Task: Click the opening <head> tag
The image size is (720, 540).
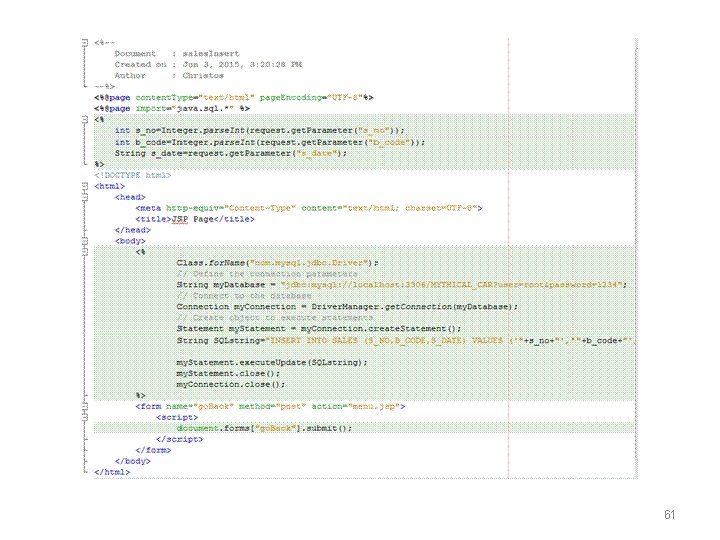Action: [x=130, y=197]
